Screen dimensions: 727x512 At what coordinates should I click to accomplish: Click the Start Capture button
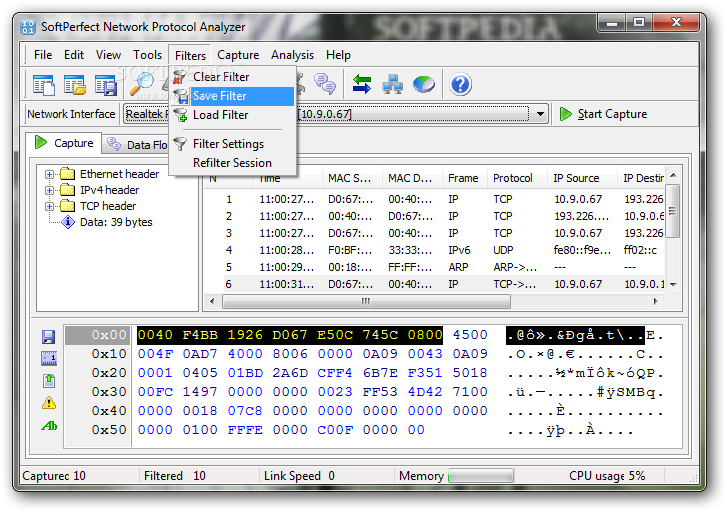604,114
